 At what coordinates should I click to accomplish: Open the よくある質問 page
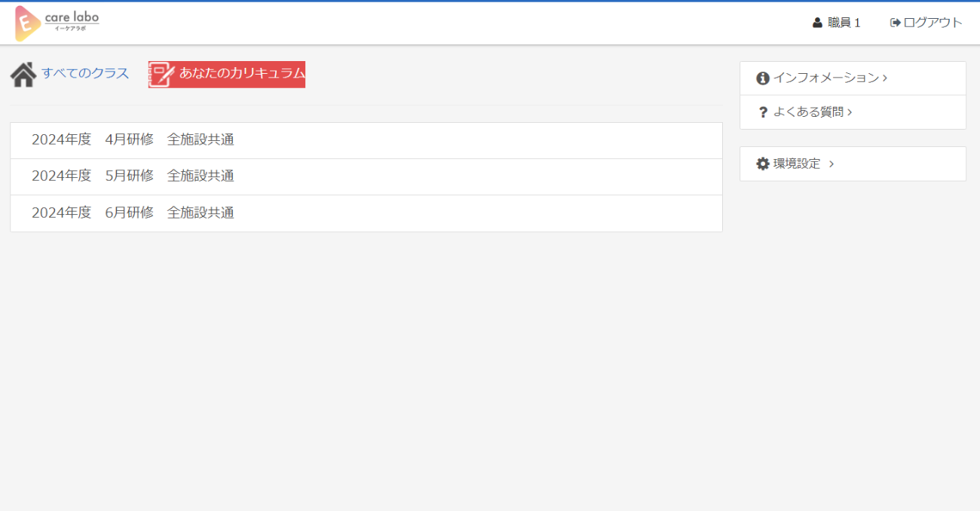[808, 112]
